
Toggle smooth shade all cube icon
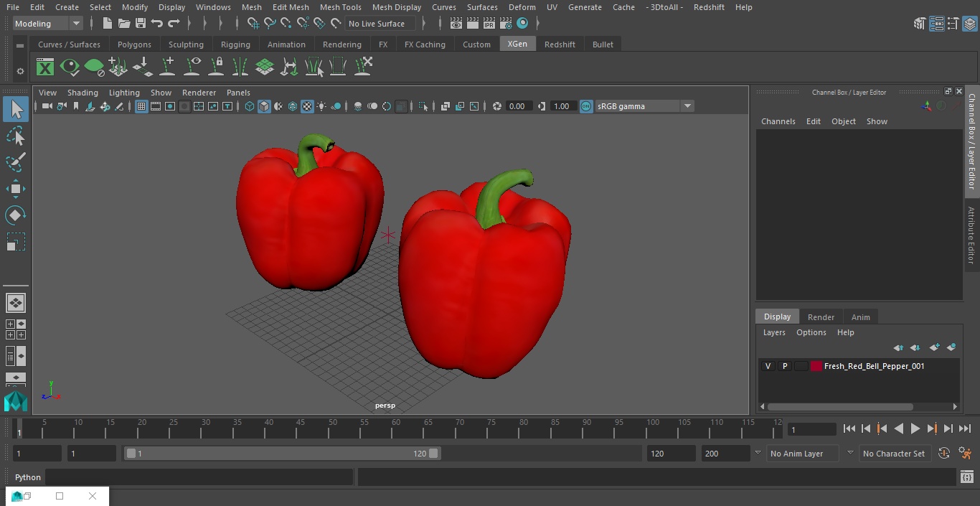pos(264,106)
